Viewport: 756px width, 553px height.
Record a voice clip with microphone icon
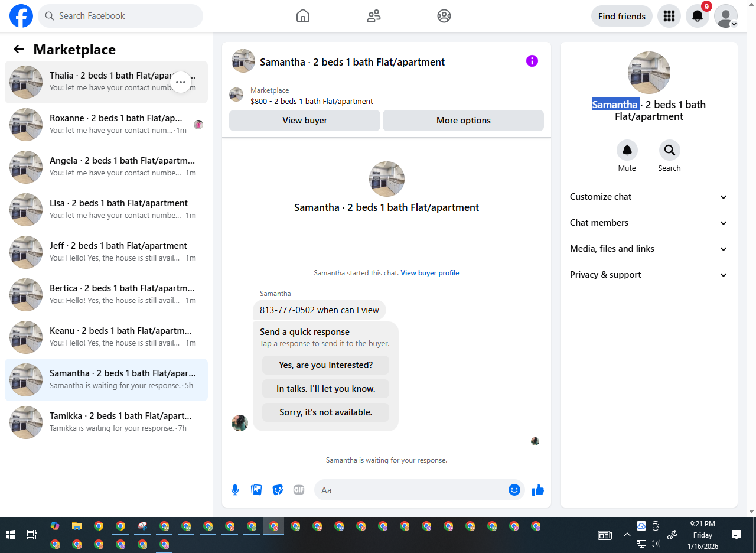click(235, 490)
